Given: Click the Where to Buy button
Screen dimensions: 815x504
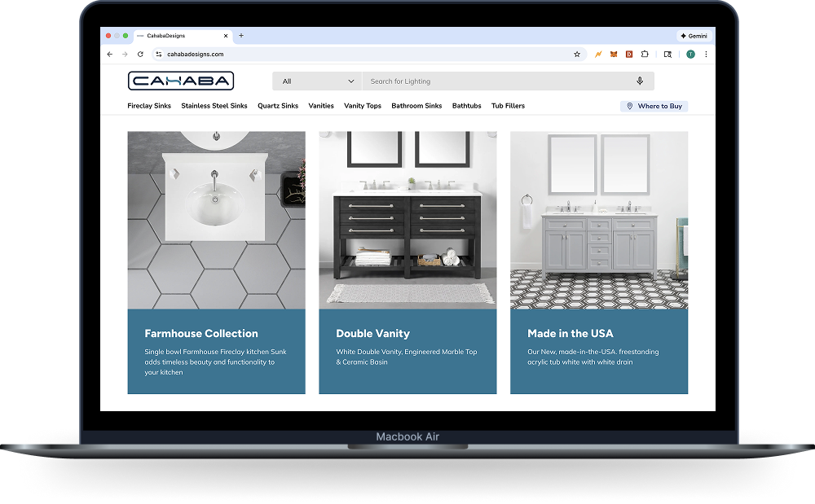Looking at the screenshot, I should coord(654,106).
